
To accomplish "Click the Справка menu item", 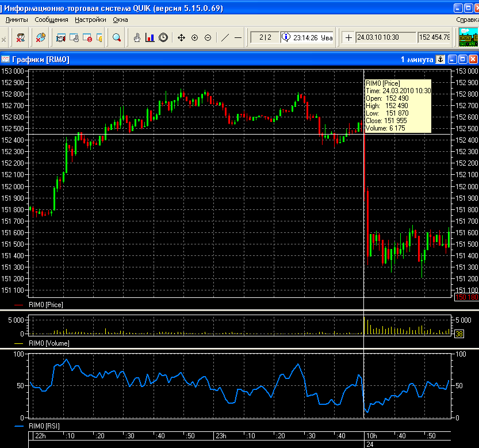I will click(x=467, y=20).
